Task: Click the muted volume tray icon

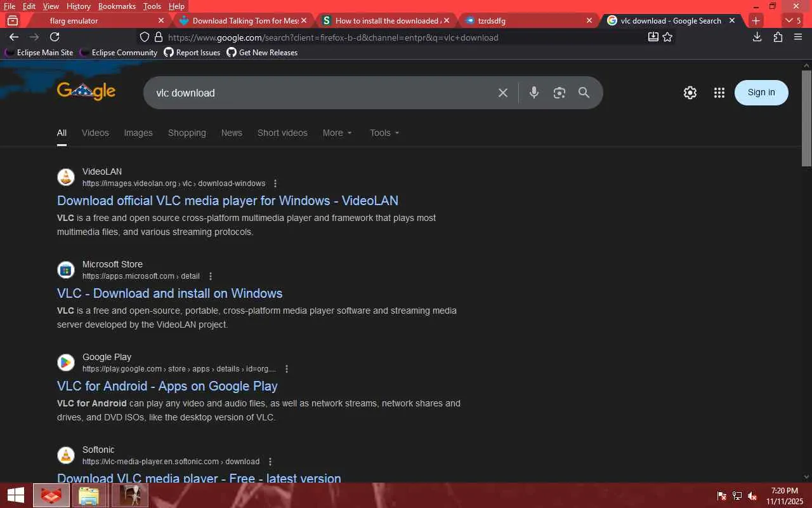Action: 752,496
